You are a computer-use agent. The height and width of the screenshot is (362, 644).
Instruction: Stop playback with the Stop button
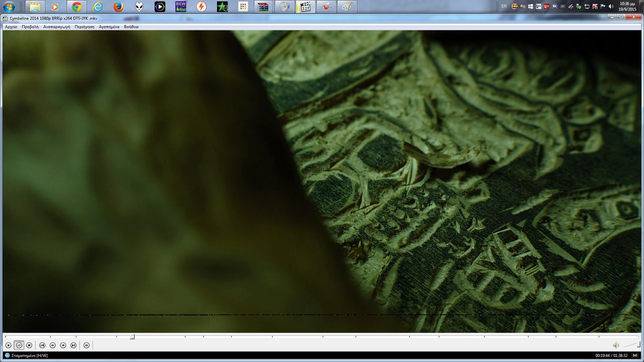pyautogui.click(x=29, y=345)
